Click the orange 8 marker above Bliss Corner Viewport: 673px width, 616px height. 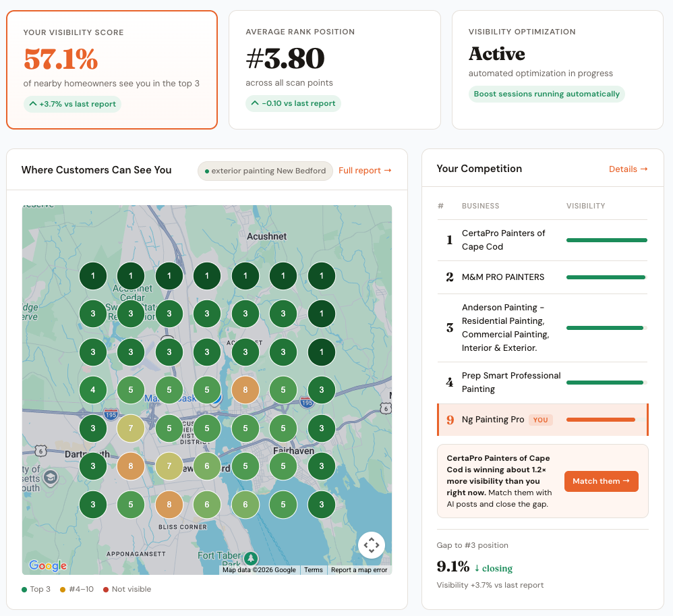point(169,505)
